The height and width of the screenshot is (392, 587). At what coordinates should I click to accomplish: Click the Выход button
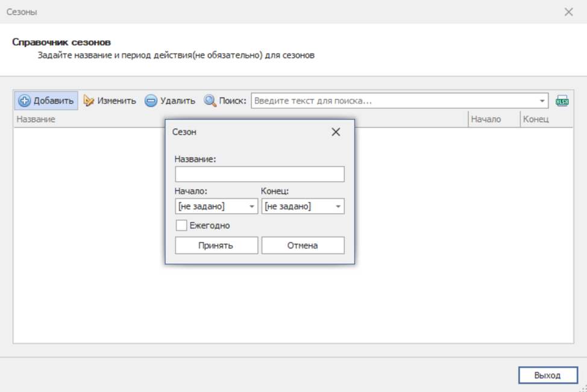(x=547, y=375)
